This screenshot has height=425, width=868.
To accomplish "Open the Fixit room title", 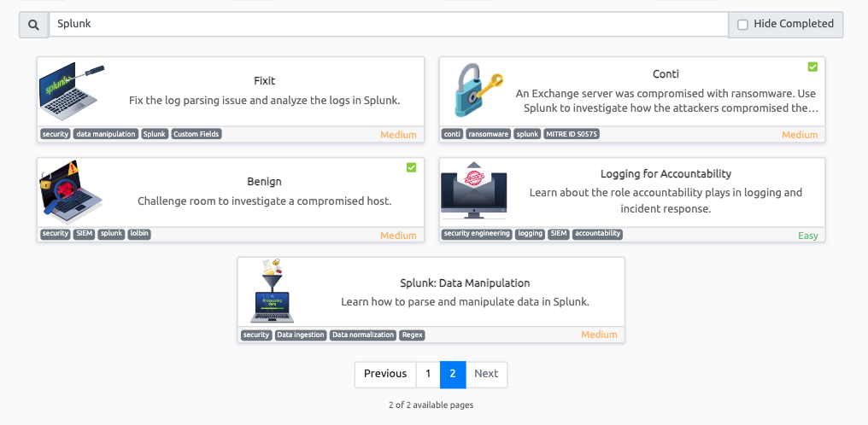I will [265, 81].
